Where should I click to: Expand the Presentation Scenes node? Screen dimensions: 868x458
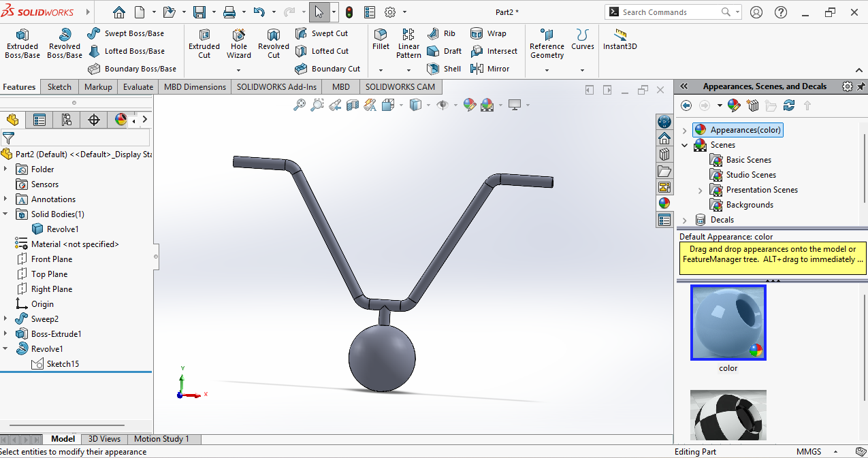coord(701,190)
